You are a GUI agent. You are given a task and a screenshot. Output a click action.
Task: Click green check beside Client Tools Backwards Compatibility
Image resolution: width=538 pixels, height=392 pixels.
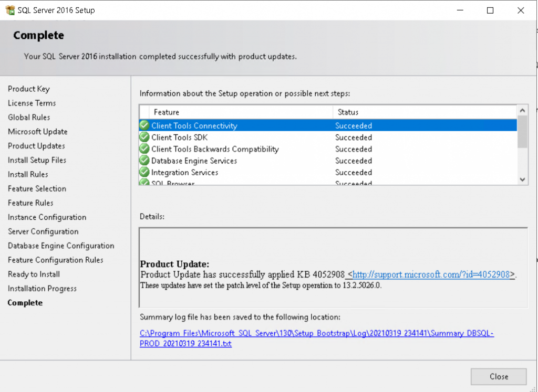pyautogui.click(x=144, y=149)
